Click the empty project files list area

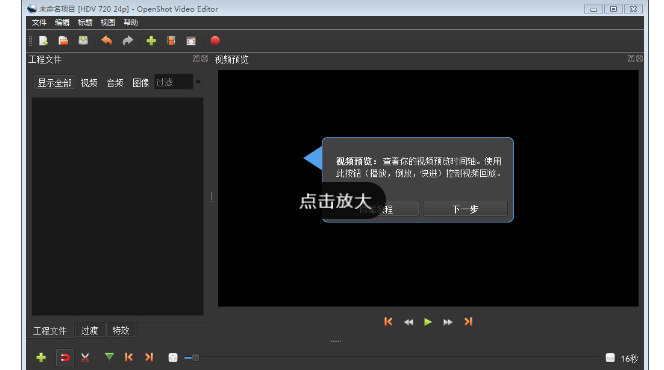[118, 207]
